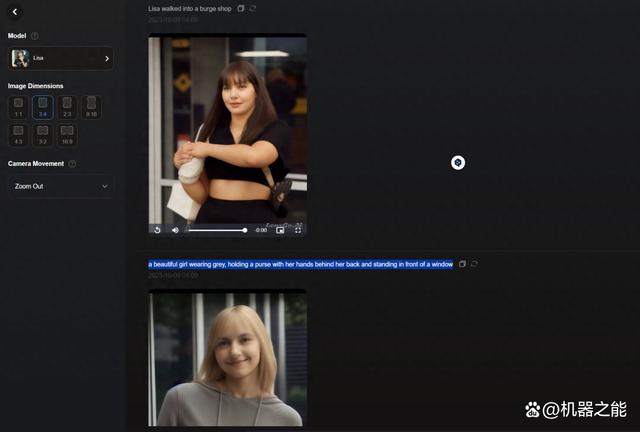Enable picture-in-picture on the video player

click(280, 230)
